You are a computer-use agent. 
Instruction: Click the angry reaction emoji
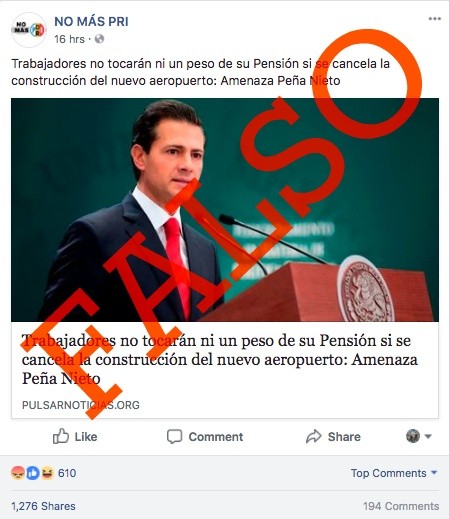tap(18, 473)
